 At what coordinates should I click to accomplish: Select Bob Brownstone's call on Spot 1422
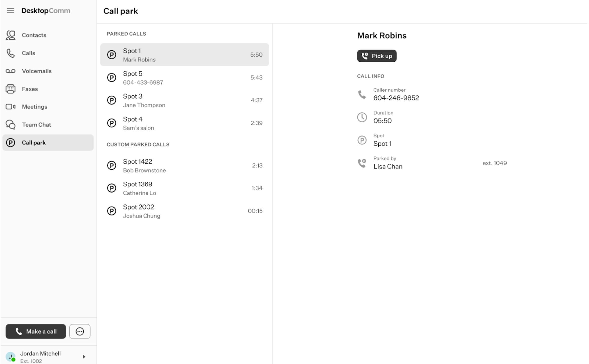tap(184, 165)
